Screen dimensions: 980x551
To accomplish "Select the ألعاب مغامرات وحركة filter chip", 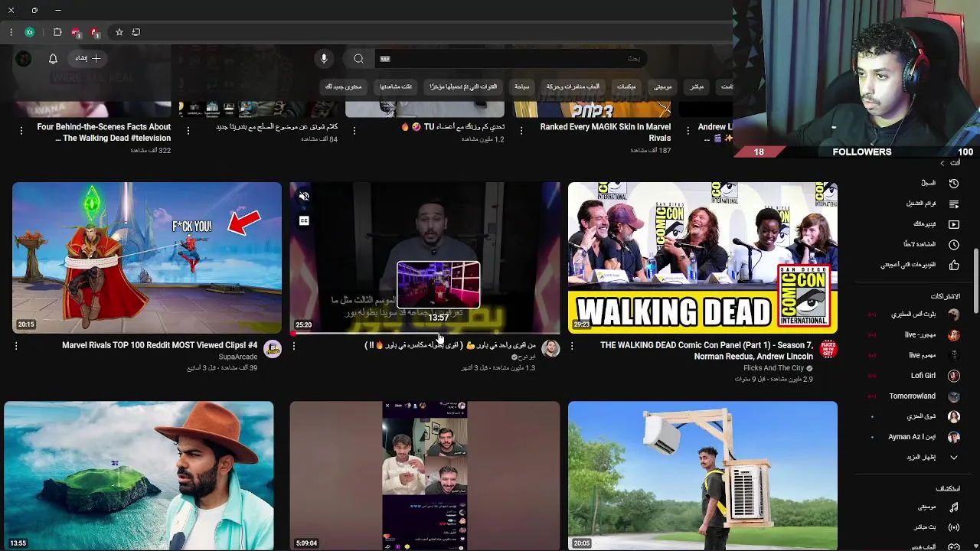I will pos(572,86).
